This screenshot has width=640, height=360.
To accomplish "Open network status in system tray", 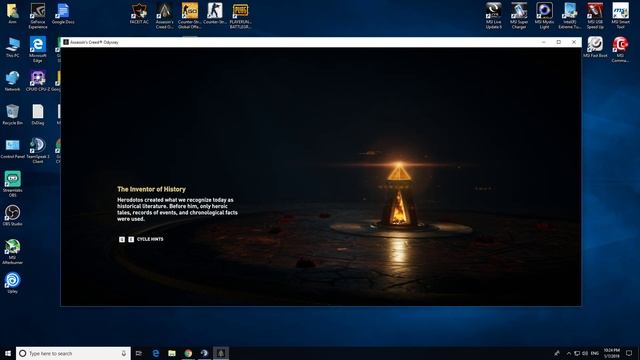I will click(577, 353).
